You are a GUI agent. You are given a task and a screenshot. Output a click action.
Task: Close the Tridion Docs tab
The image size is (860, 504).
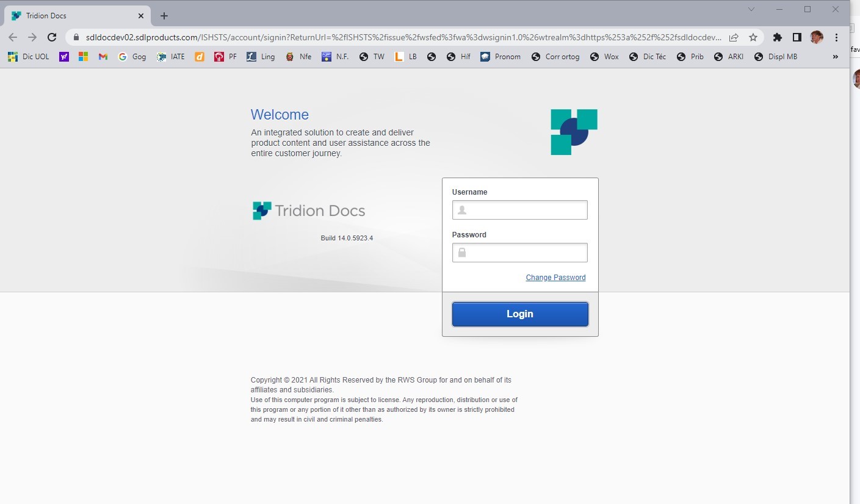(141, 16)
